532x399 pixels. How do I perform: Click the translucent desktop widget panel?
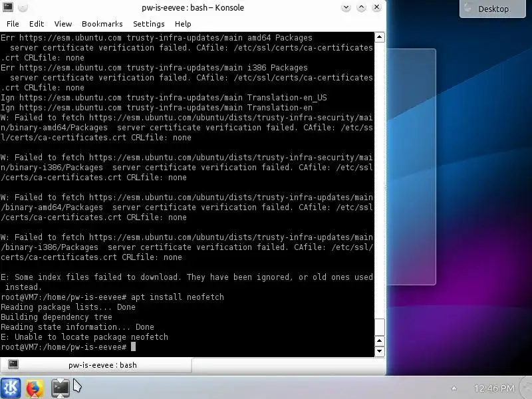[411, 167]
